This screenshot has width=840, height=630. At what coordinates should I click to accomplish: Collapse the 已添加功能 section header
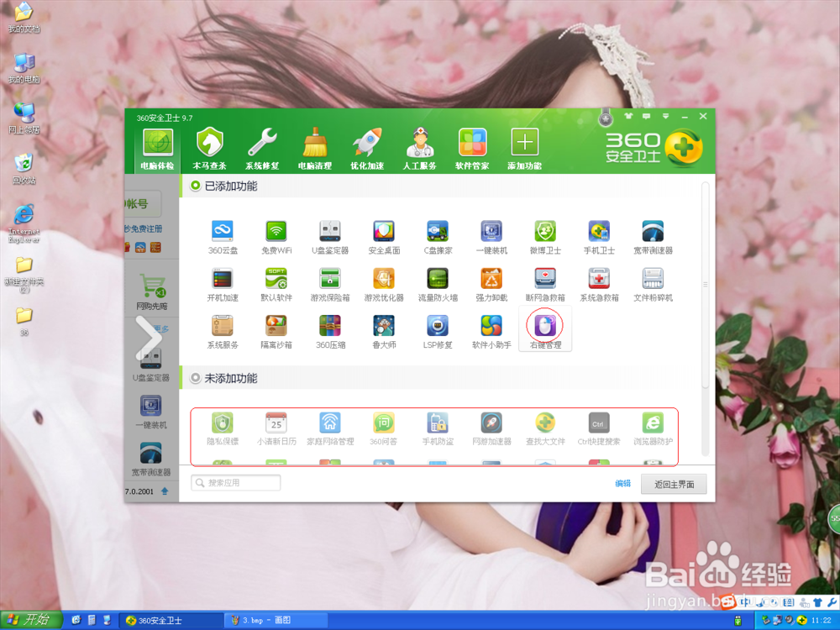pyautogui.click(x=224, y=186)
